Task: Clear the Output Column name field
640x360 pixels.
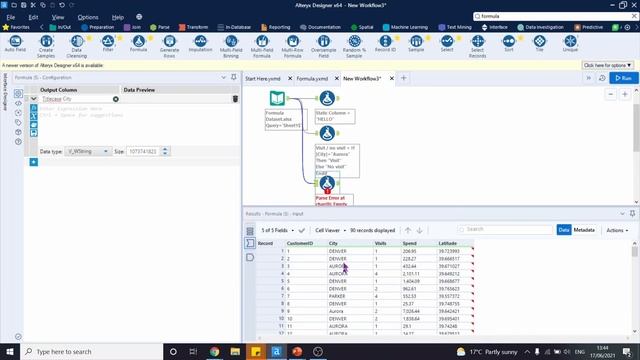Action: point(116,99)
